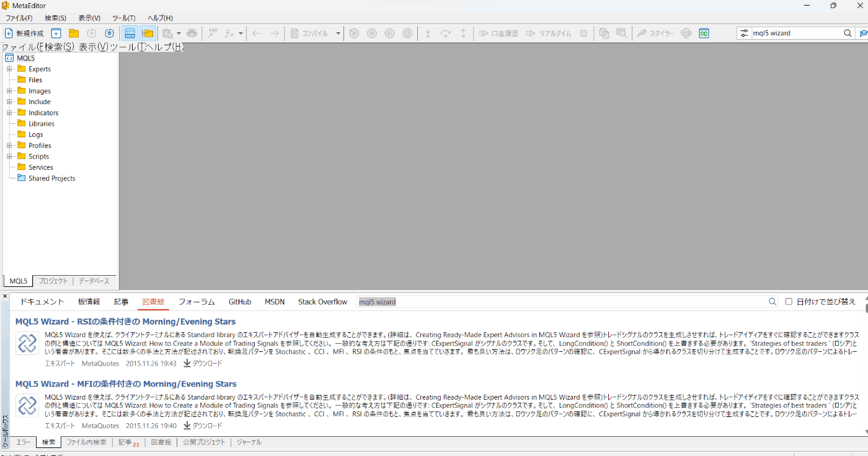Expand the Images folder
The width and height of the screenshot is (868, 456).
pyautogui.click(x=9, y=90)
